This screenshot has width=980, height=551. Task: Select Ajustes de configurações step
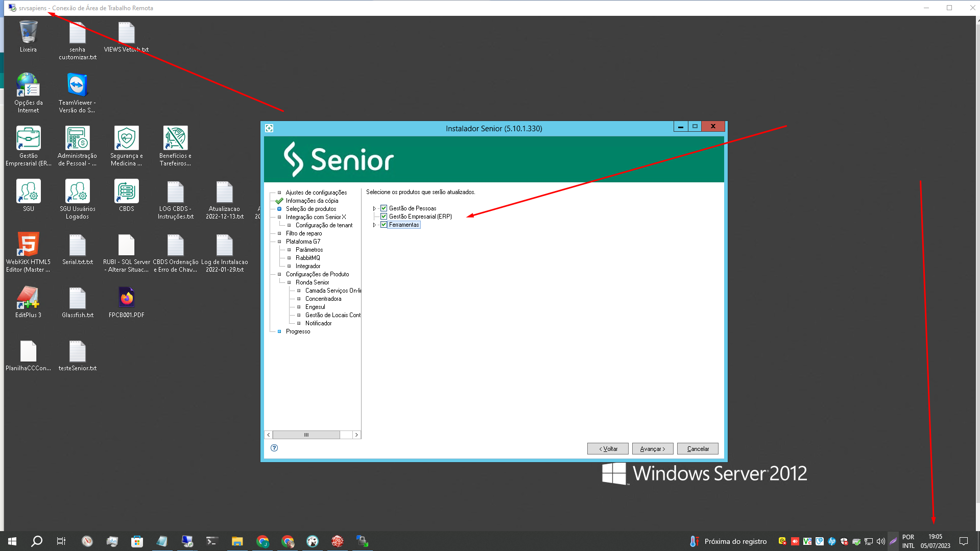click(316, 193)
